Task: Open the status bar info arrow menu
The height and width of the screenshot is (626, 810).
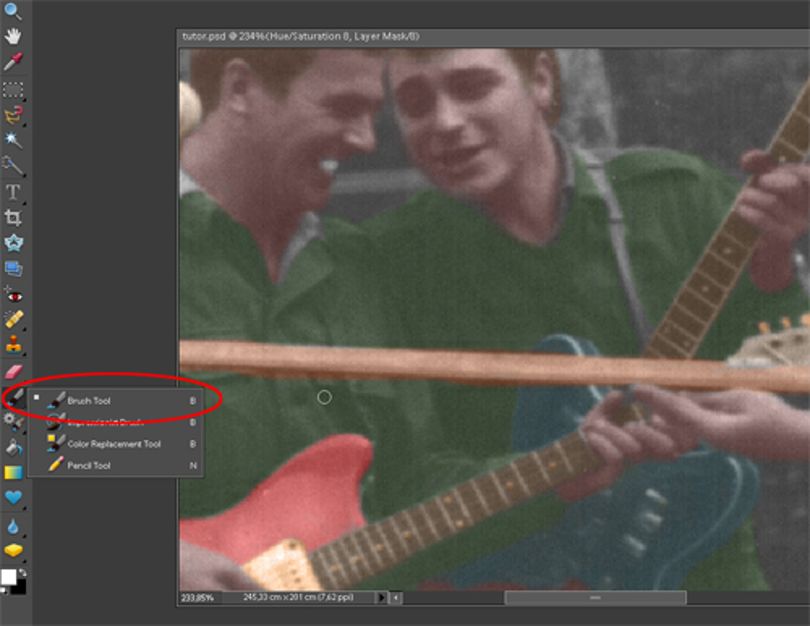Action: [x=381, y=598]
